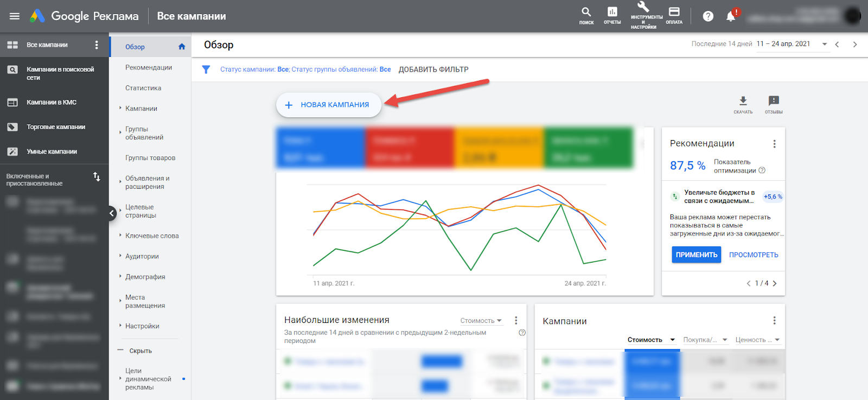Open the date range dropdown
The height and width of the screenshot is (400, 868).
(825, 44)
